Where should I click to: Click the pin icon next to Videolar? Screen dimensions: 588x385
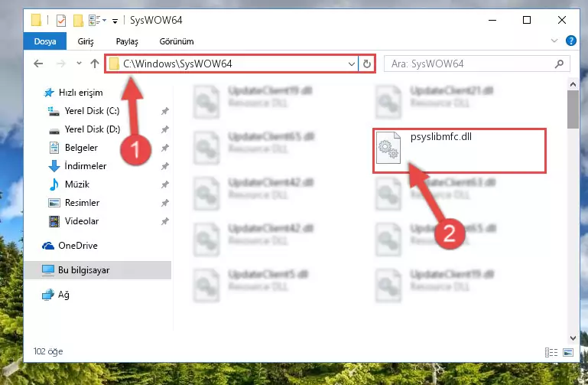pos(164,221)
